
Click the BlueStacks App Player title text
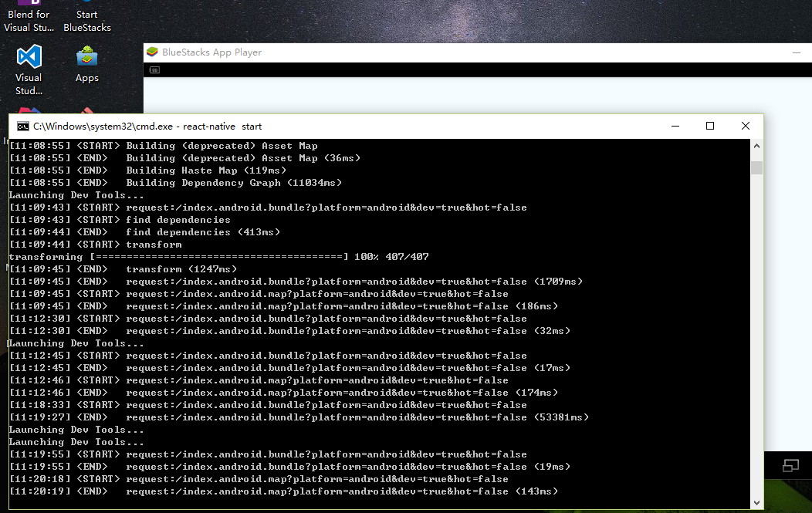point(211,52)
